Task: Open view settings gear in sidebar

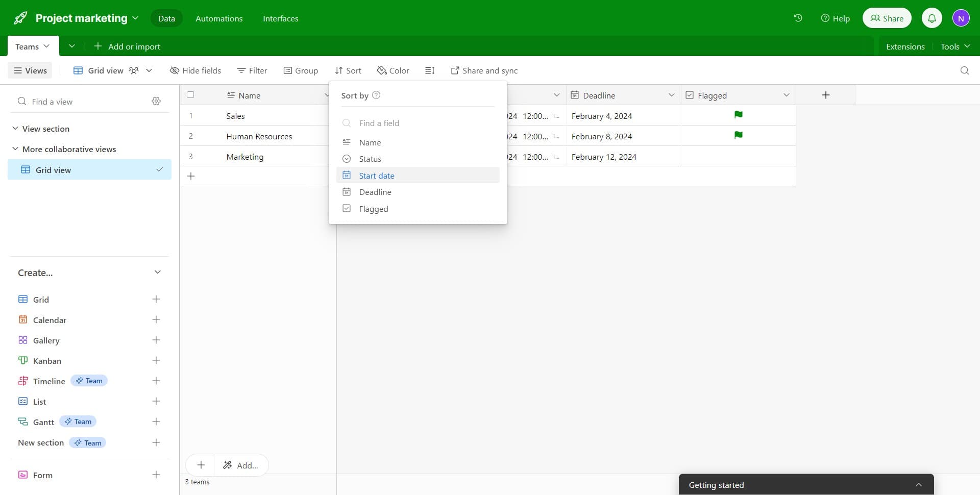Action: pos(156,102)
